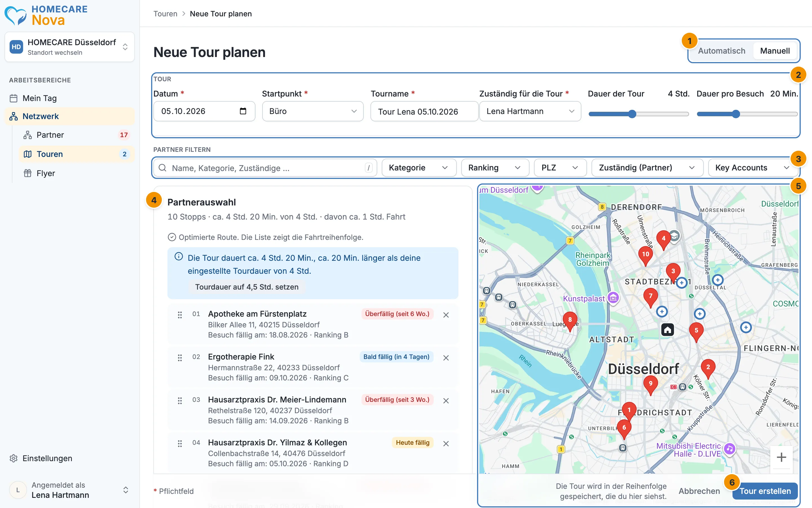The width and height of the screenshot is (812, 508).
Task: Select Touren in the sidebar
Action: (77, 154)
